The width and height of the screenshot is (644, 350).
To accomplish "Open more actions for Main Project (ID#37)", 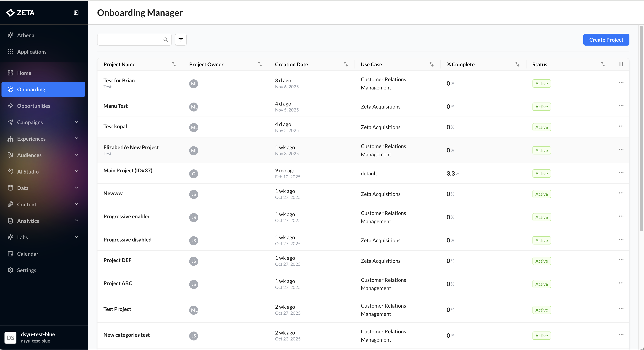I will [621, 173].
